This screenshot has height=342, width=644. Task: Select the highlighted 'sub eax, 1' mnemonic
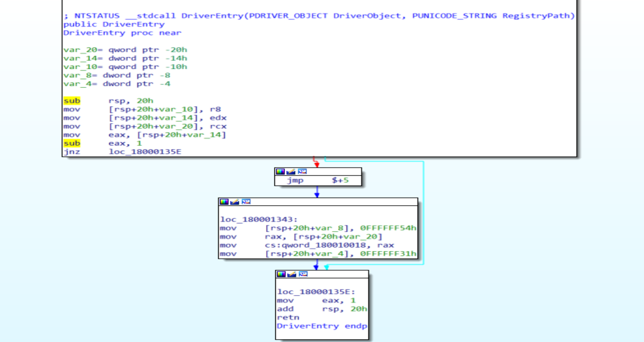72,143
